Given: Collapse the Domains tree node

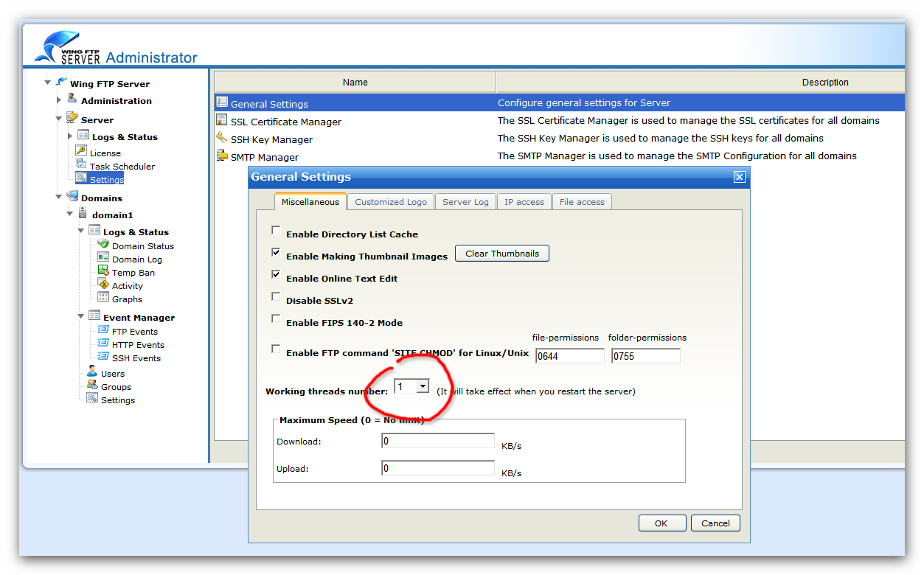Looking at the screenshot, I should (x=59, y=197).
